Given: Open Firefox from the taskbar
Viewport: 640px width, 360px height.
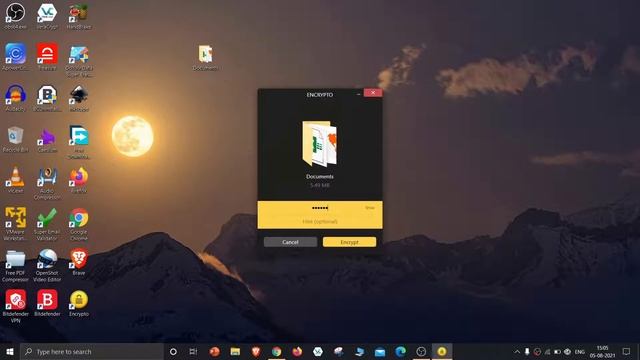Looking at the screenshot, I should click(297, 351).
